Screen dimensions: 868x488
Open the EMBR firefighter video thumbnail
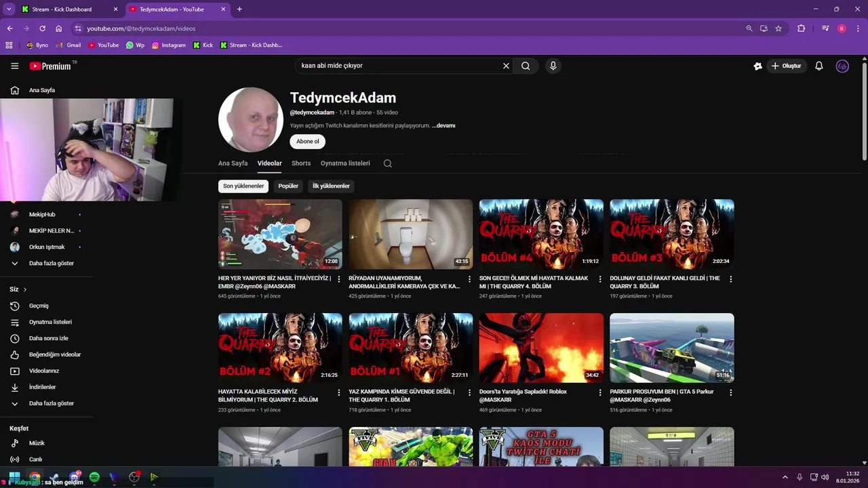280,234
